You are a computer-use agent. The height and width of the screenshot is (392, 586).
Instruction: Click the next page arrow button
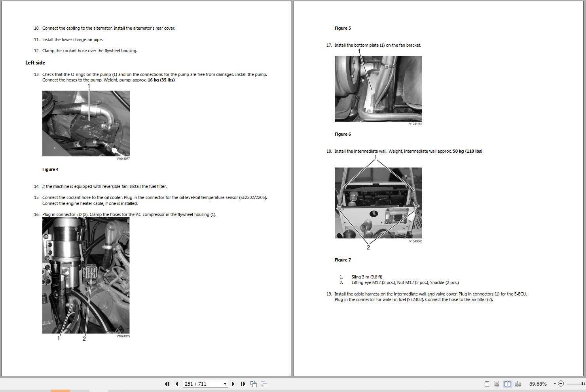click(233, 384)
